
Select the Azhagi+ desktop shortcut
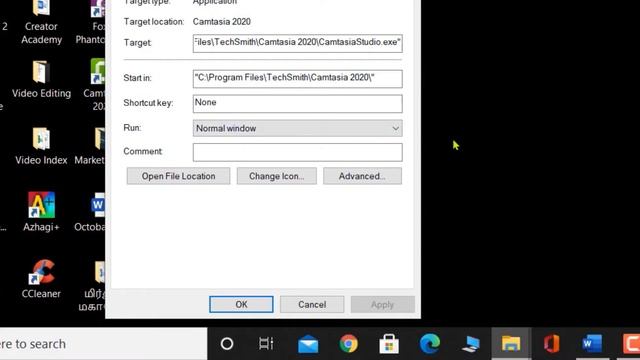pos(41,212)
